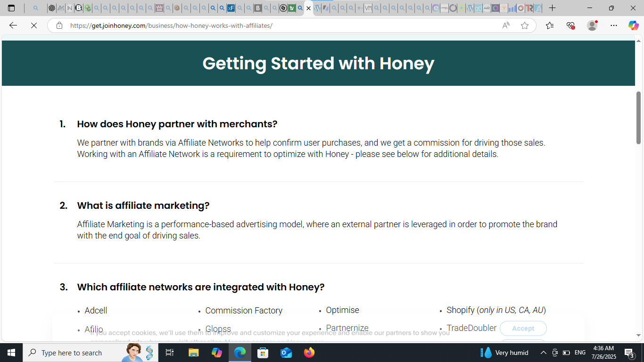Launch Firefox from the taskbar

coord(309,353)
